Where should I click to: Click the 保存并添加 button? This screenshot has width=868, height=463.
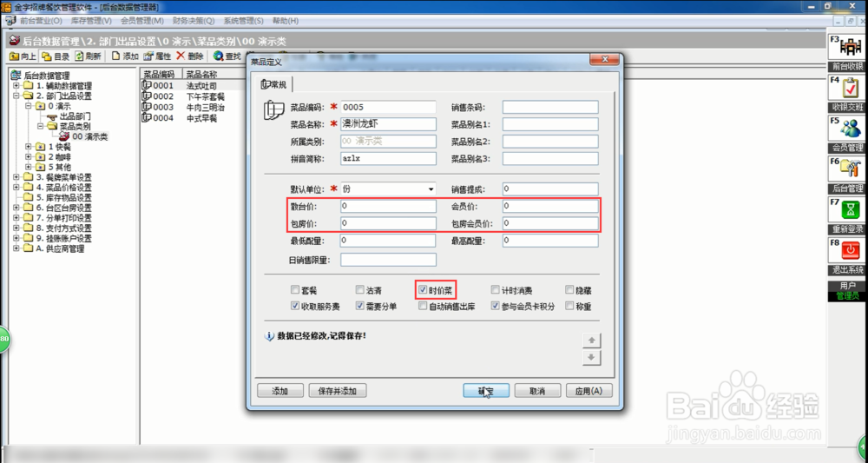pyautogui.click(x=338, y=390)
